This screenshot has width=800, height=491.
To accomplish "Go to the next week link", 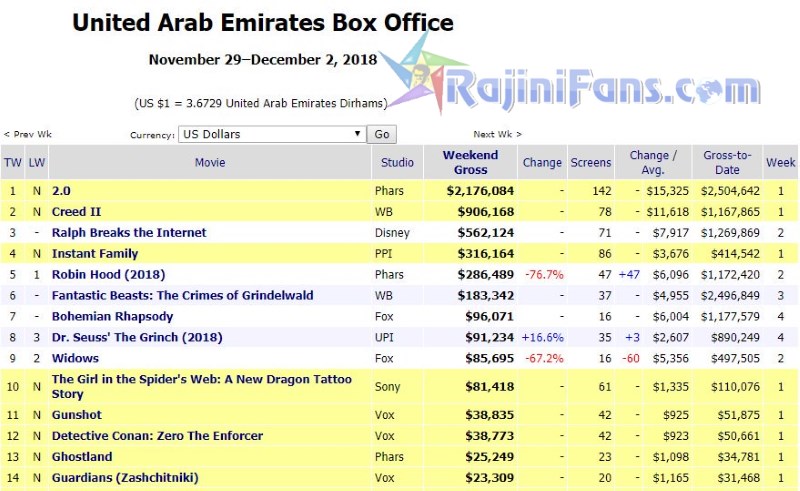I will pos(497,134).
